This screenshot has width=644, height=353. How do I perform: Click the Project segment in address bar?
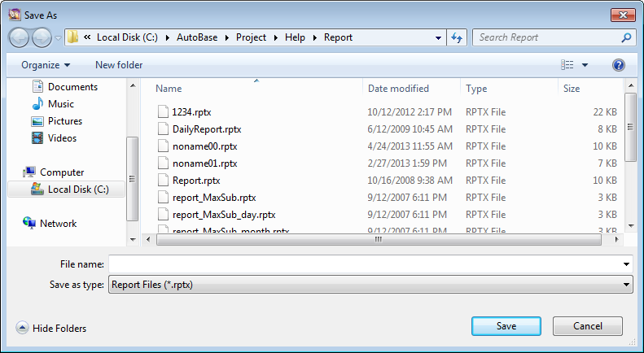(x=256, y=37)
